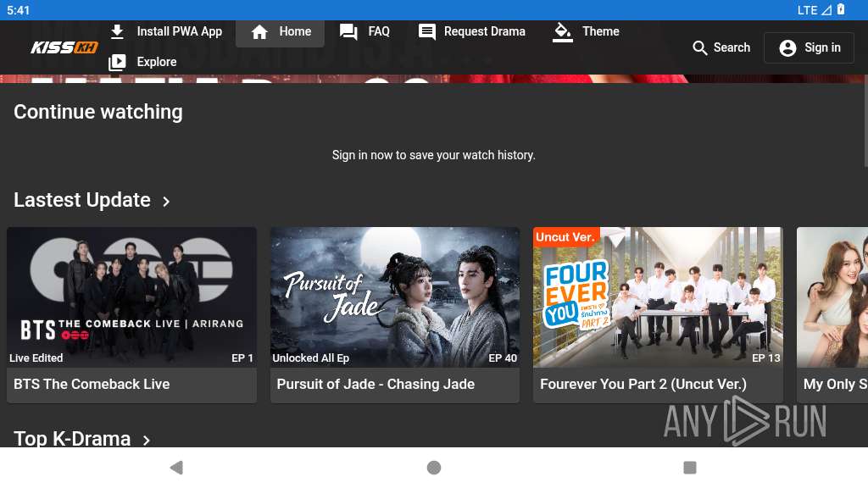Screen dimensions: 868x488
Task: Click the Install PWA download icon
Action: click(117, 31)
